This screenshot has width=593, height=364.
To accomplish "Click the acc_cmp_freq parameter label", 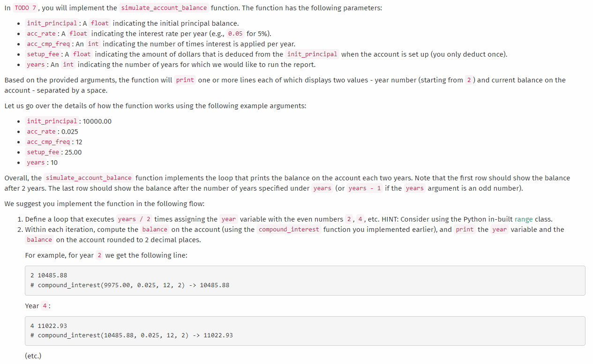I will click(x=47, y=44).
